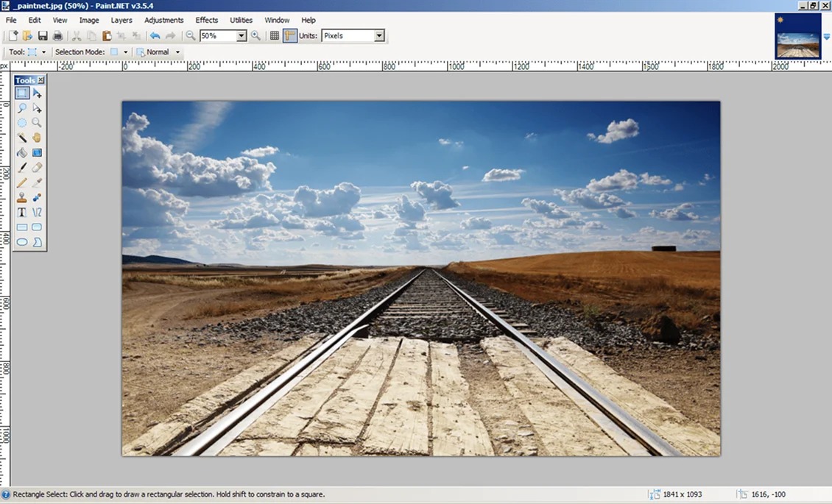Click the image size 1841 x 1093 text
The height and width of the screenshot is (504, 832).
(x=683, y=494)
